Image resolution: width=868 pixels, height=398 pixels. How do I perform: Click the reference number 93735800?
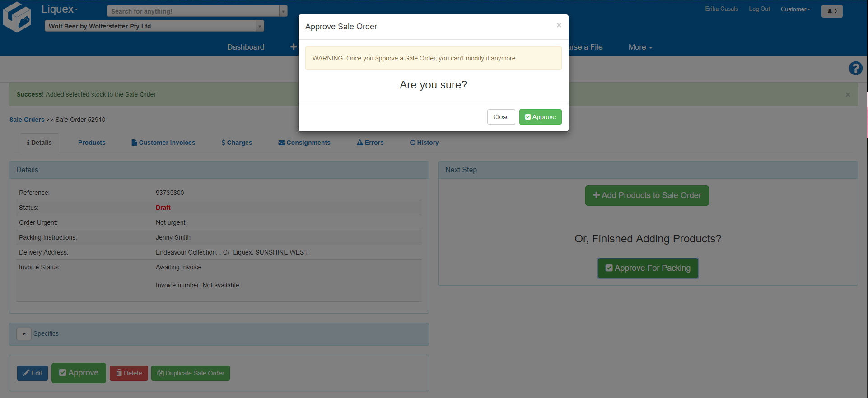pyautogui.click(x=170, y=193)
